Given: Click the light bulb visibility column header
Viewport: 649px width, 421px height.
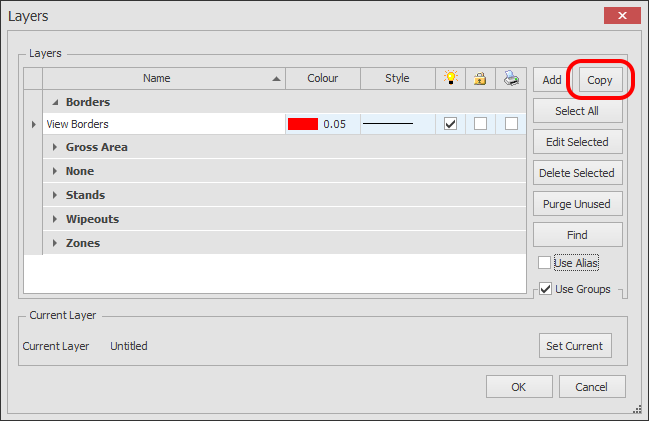Looking at the screenshot, I should tap(450, 78).
